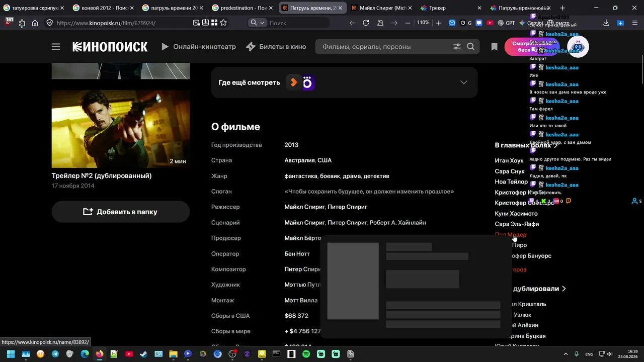This screenshot has height=362, width=644.
Task: Open actress 'Сара Снук' page
Action: (x=510, y=171)
